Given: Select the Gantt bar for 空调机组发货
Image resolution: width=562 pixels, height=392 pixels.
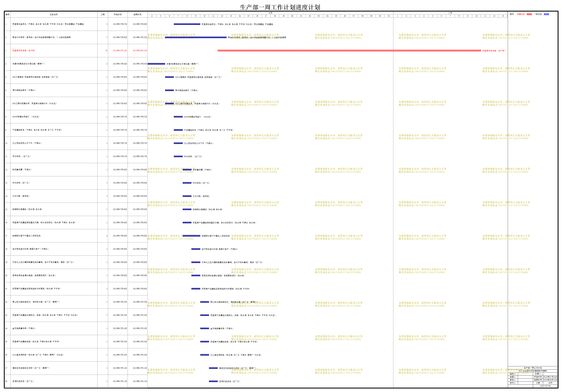Looking at the screenshot, I should pos(213,381).
